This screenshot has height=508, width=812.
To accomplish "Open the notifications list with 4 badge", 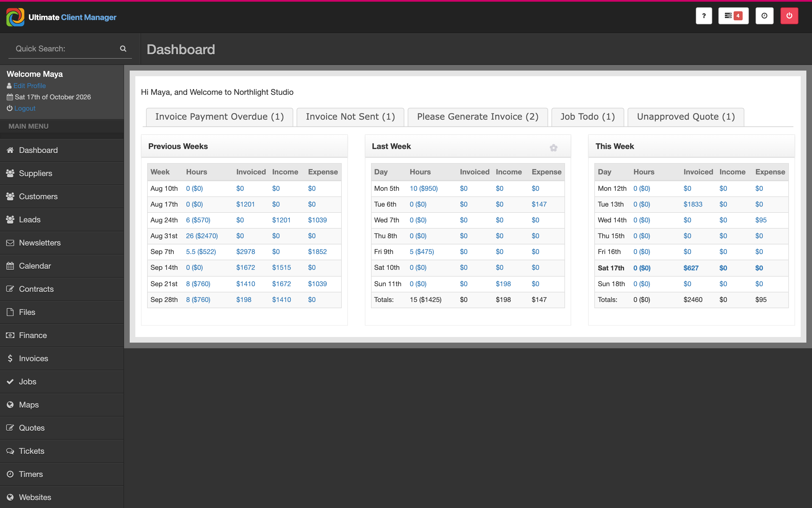I will point(733,16).
